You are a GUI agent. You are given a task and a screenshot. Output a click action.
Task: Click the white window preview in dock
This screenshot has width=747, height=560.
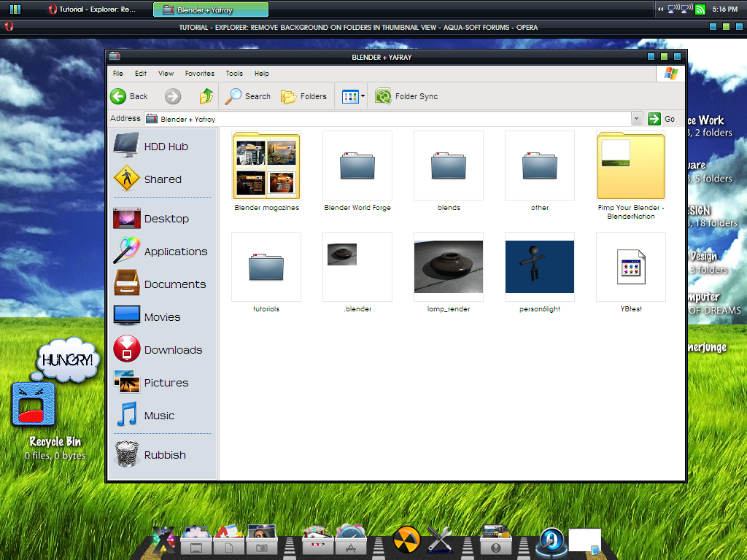(584, 540)
